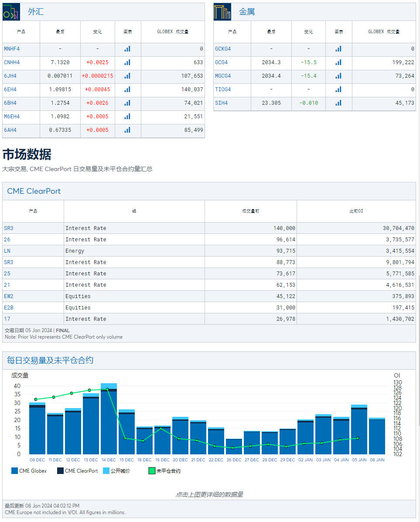The height and width of the screenshot is (522, 420).
Task: Open chart icon for MNHF4 row
Action: pyautogui.click(x=127, y=49)
